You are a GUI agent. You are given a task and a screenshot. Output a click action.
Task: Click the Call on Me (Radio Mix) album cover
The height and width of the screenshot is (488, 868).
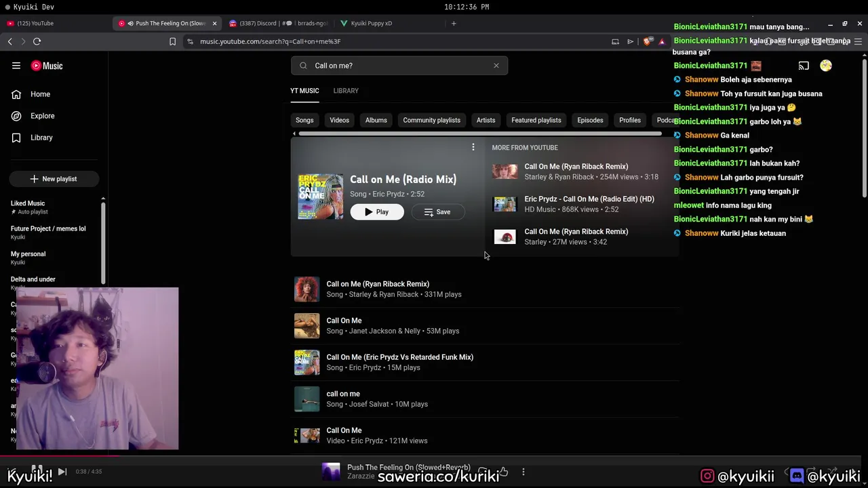[x=320, y=197]
